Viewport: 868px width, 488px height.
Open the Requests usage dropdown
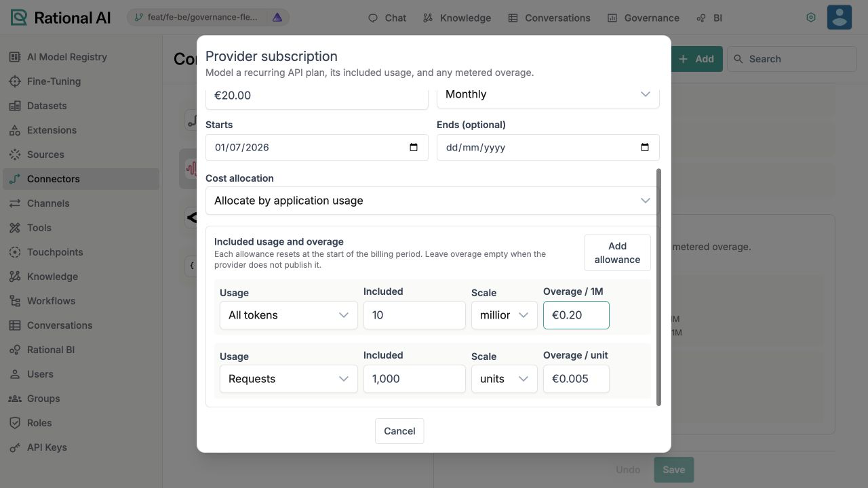pyautogui.click(x=289, y=379)
